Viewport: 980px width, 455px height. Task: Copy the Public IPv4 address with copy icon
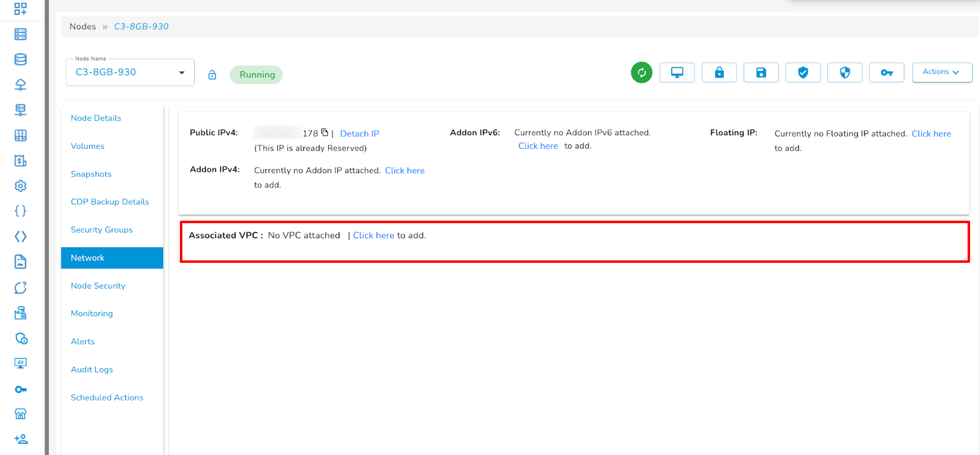[324, 133]
